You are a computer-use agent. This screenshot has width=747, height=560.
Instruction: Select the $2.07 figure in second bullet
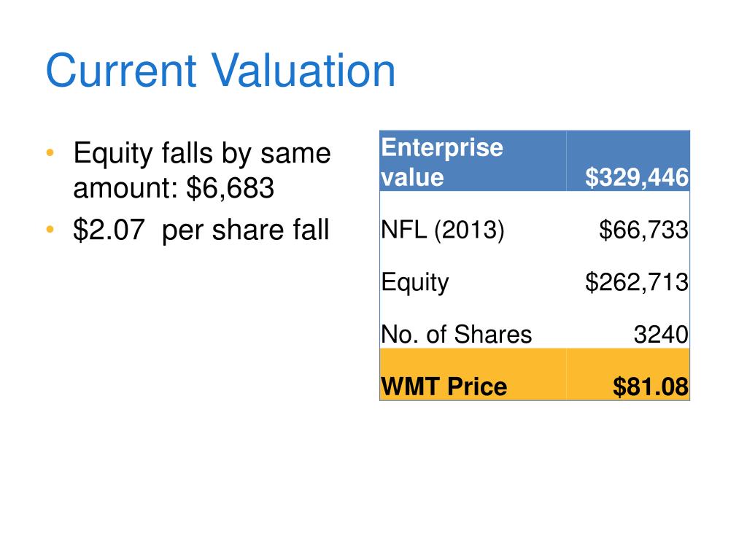(x=112, y=230)
